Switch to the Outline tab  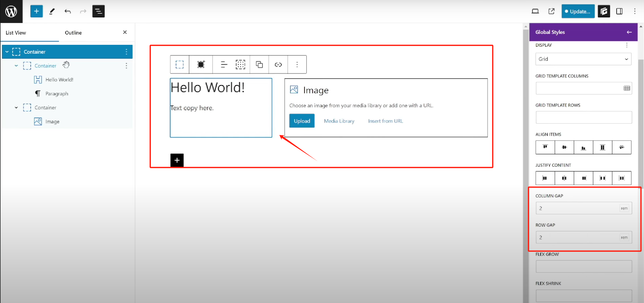tap(73, 33)
